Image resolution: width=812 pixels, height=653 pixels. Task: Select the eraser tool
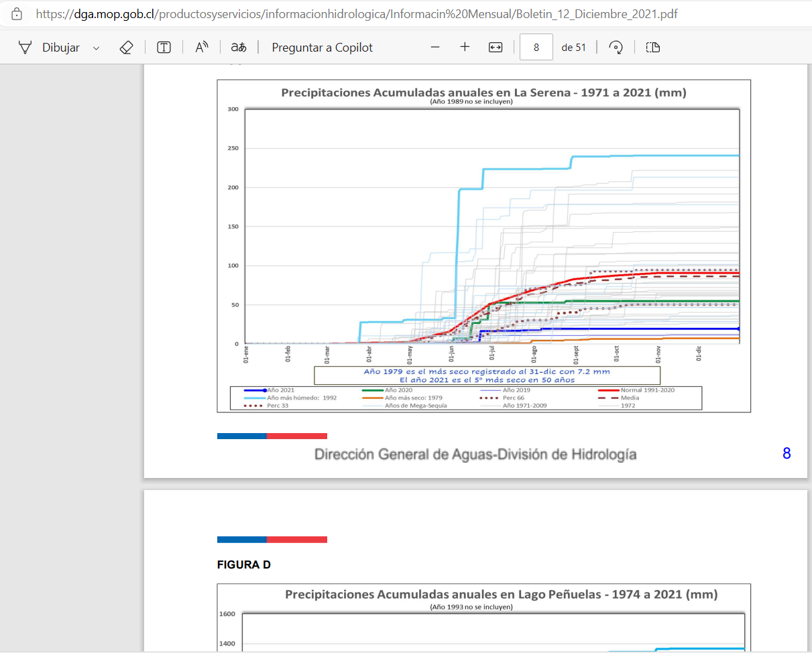[125, 47]
